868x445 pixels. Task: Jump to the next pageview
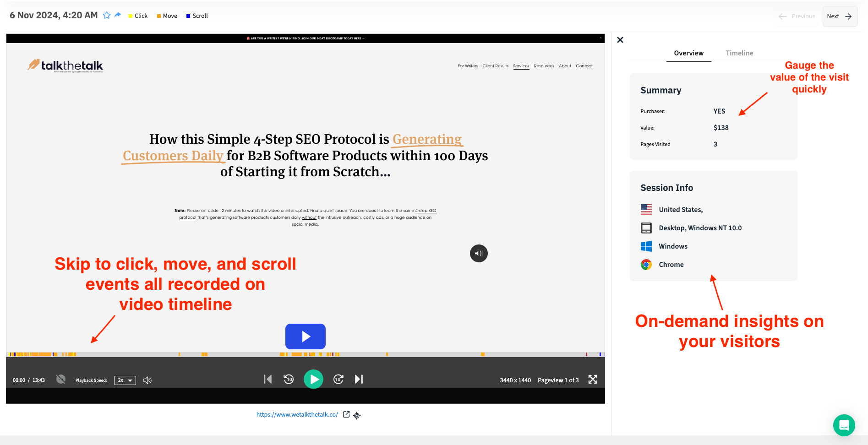point(359,379)
